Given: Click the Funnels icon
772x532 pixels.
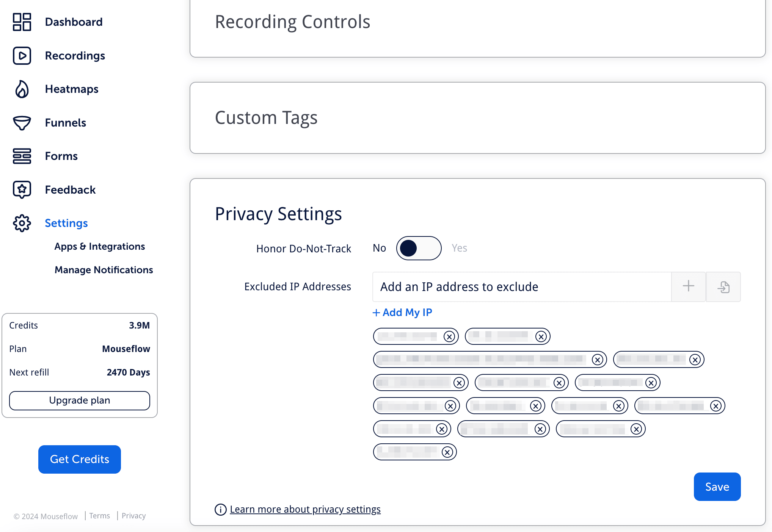Looking at the screenshot, I should (22, 123).
